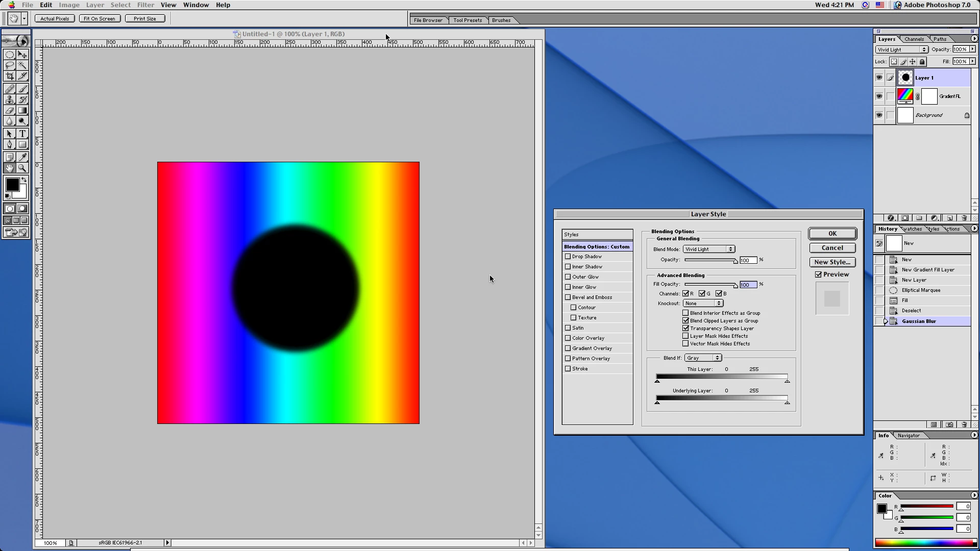Open the Blend Mode dropdown in Layer Style
The height and width of the screenshot is (551, 980).
click(708, 249)
